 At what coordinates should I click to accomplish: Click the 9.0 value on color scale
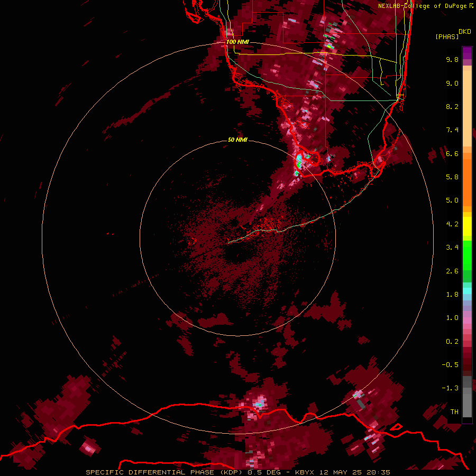click(452, 83)
